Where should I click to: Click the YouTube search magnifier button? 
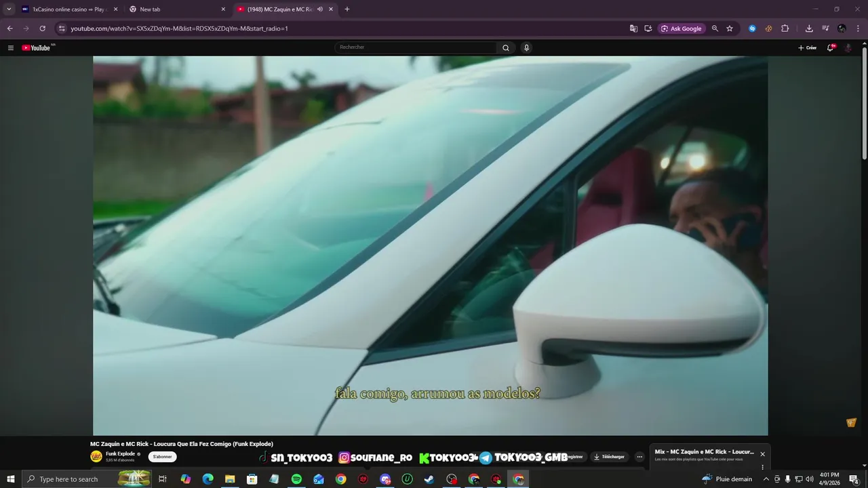(506, 47)
